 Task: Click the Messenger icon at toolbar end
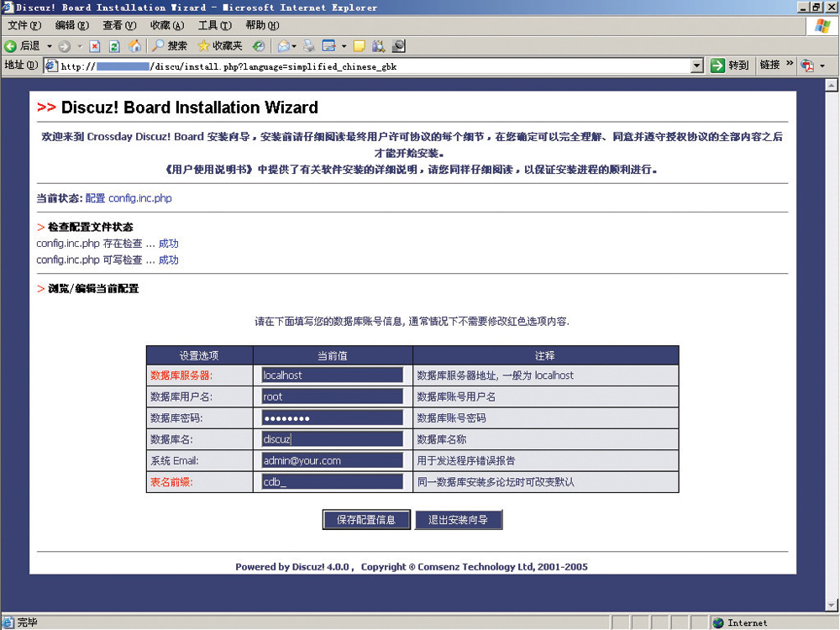pyautogui.click(x=398, y=46)
